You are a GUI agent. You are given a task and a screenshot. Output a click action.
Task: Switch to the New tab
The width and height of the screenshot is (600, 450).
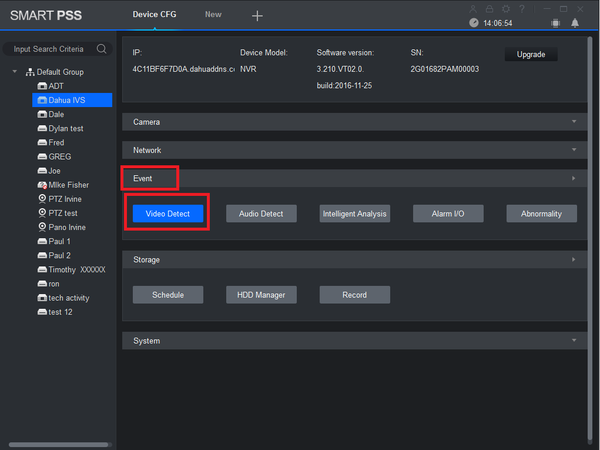click(213, 15)
